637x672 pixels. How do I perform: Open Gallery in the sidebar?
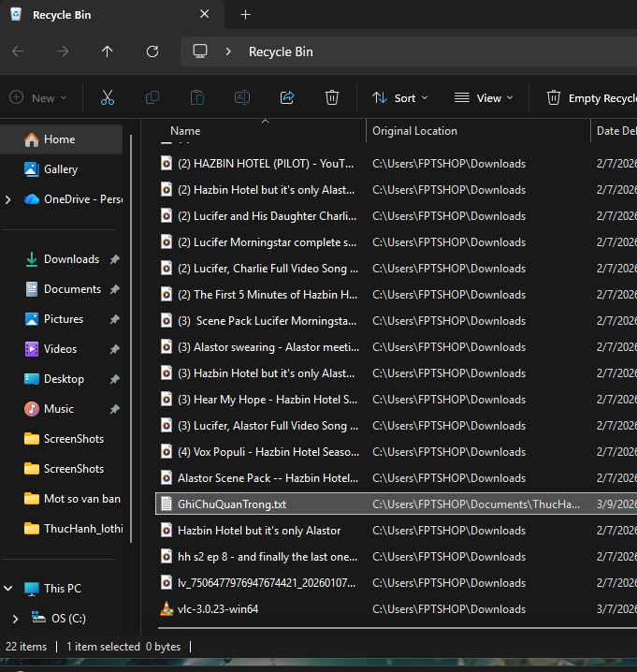[61, 169]
